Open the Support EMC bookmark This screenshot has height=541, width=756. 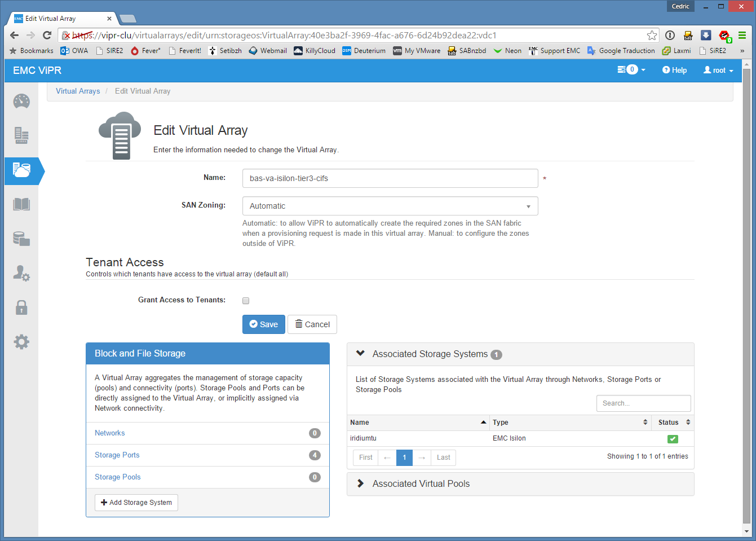click(x=554, y=51)
